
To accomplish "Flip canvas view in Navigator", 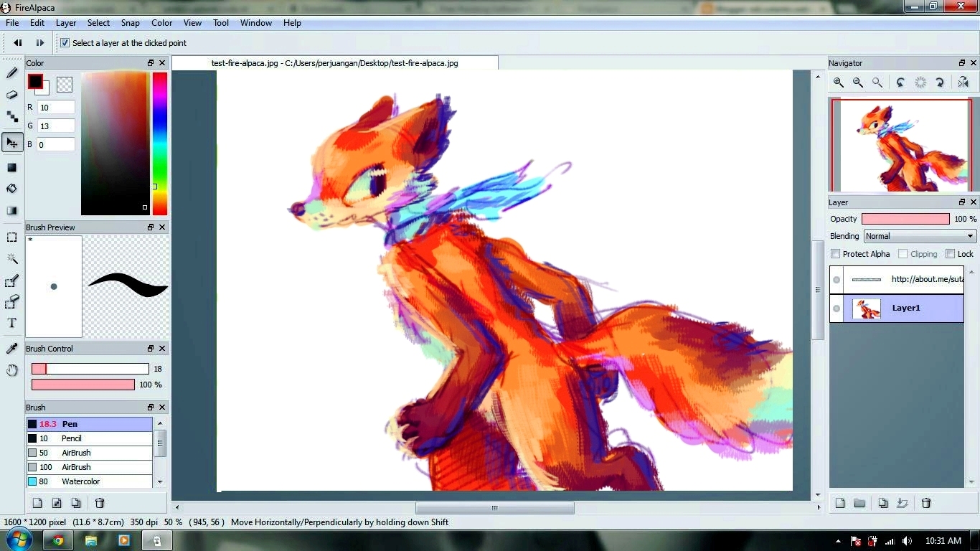I will point(963,83).
